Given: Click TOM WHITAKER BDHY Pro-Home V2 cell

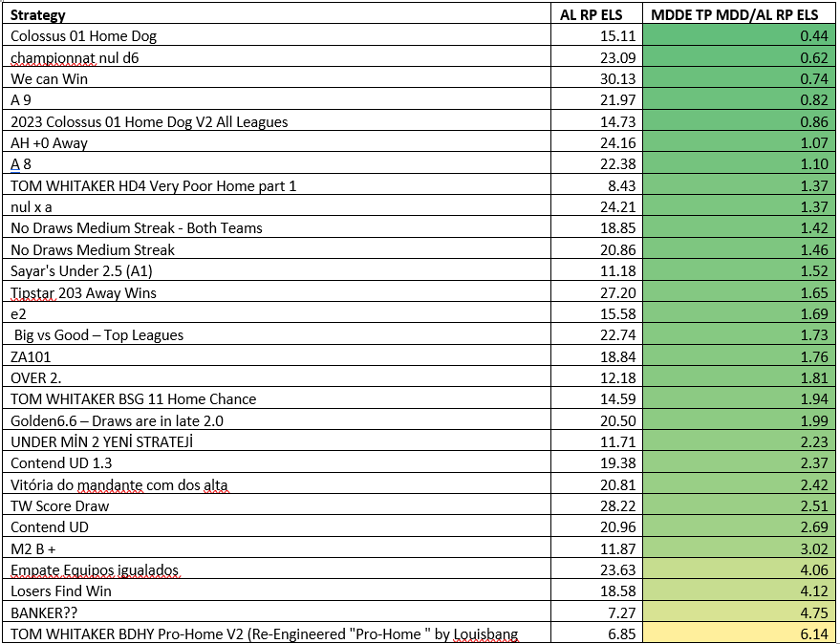Looking at the screenshot, I should pos(276,633).
